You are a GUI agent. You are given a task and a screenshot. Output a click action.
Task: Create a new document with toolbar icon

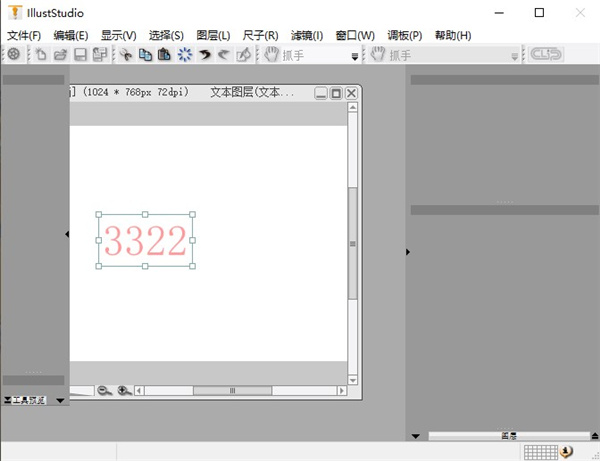click(x=41, y=55)
